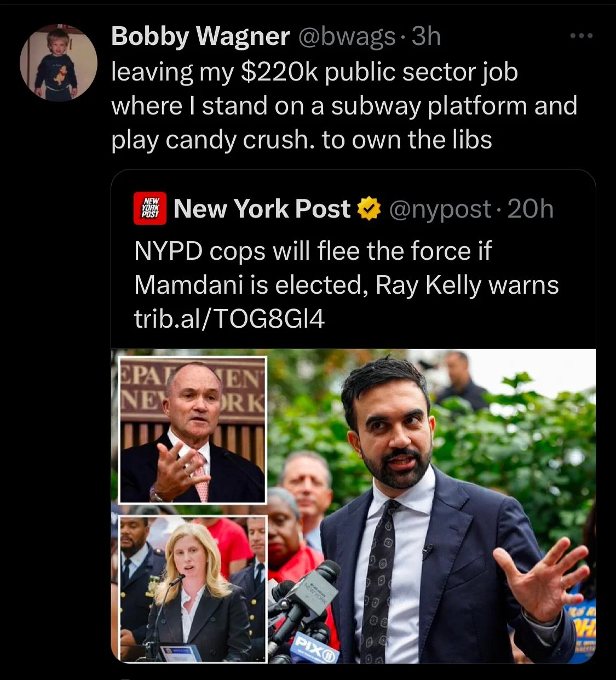
Task: Click the 20h quoted tweet timestamp
Action: click(531, 209)
